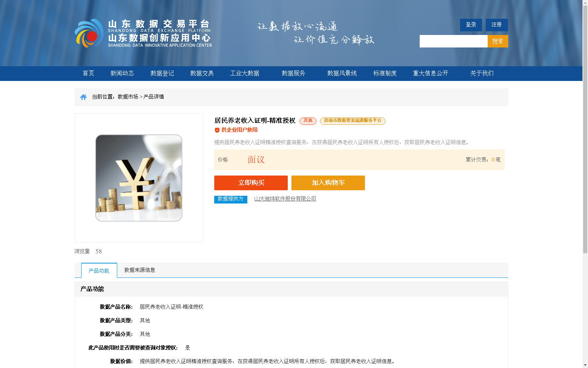588x368 pixels.
Task: Click the 数据价值 description text
Action: tap(267, 361)
